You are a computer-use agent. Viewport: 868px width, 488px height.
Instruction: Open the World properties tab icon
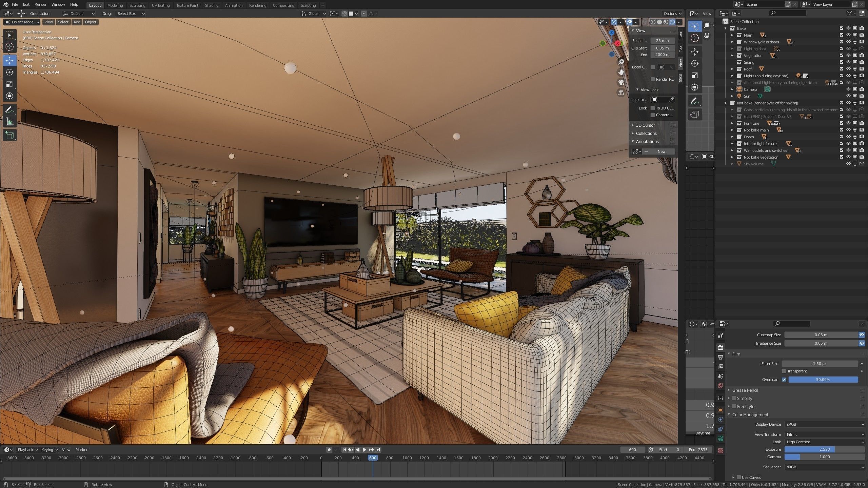[x=721, y=386]
